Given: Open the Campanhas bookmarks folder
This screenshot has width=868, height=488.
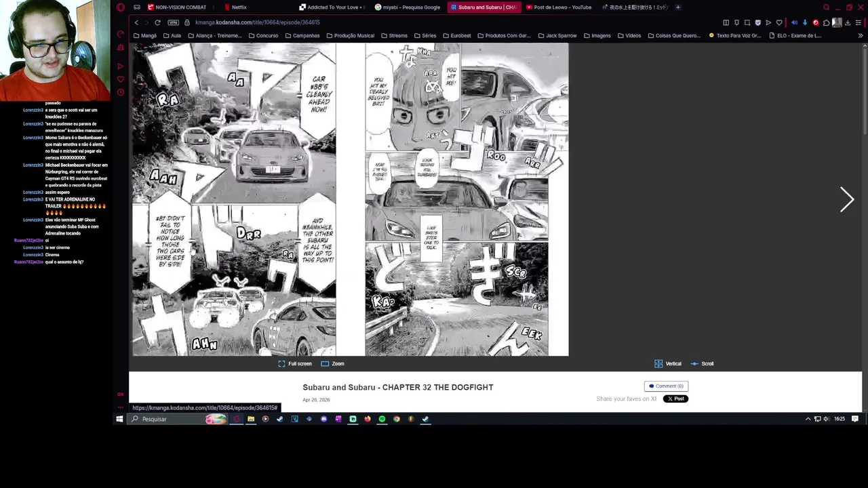Looking at the screenshot, I should tap(302, 35).
